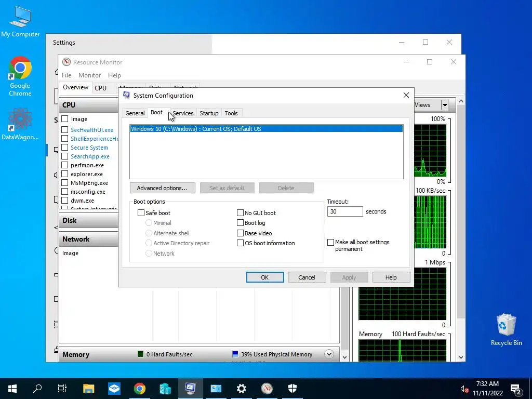The height and width of the screenshot is (399, 532).
Task: Switch to Resource Monitor CPU tab
Action: point(100,88)
